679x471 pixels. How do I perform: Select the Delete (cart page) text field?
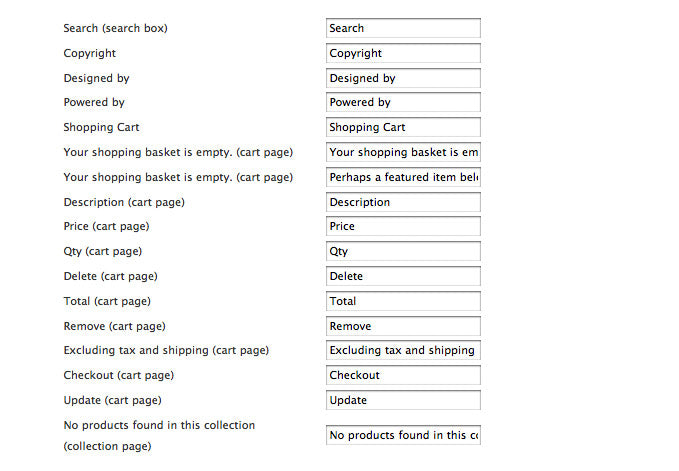tap(403, 276)
